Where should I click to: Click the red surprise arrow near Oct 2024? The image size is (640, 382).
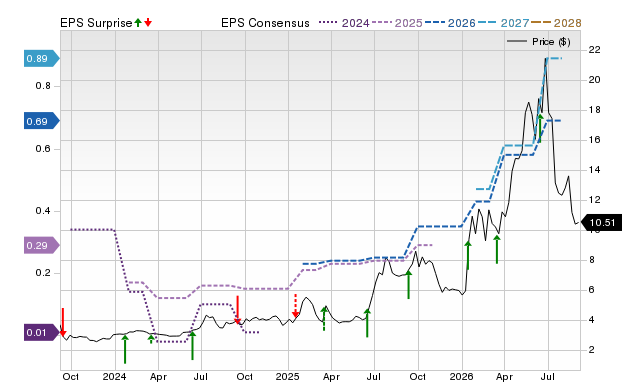(237, 310)
